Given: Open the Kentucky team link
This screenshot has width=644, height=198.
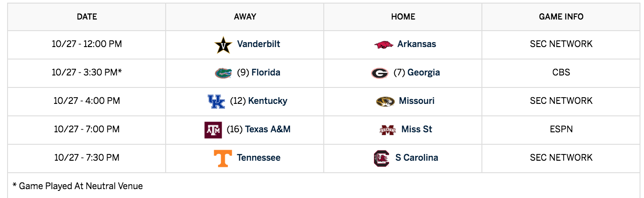Looking at the screenshot, I should click(x=268, y=101).
